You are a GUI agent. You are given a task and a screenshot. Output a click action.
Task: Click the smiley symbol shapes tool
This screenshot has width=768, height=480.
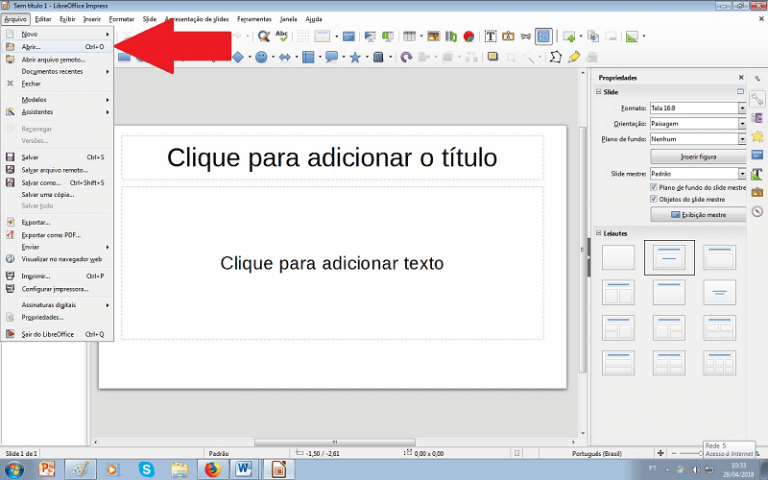(x=261, y=57)
